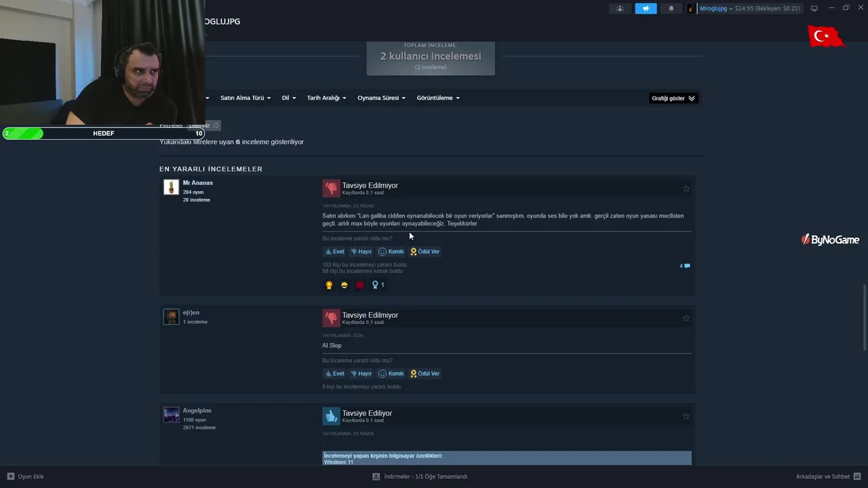Click the EN YARARLI İNCELEMELER heading

pyautogui.click(x=211, y=169)
